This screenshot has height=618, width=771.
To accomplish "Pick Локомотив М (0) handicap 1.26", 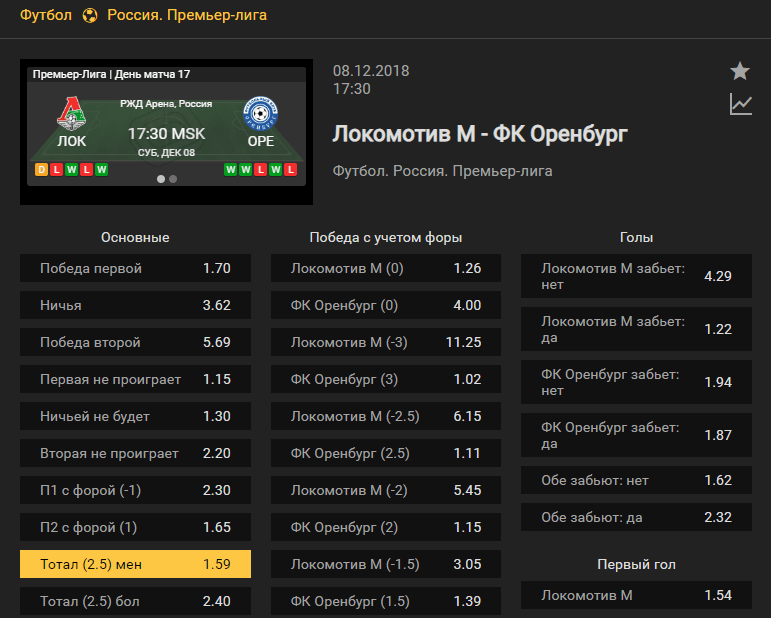I will click(386, 268).
